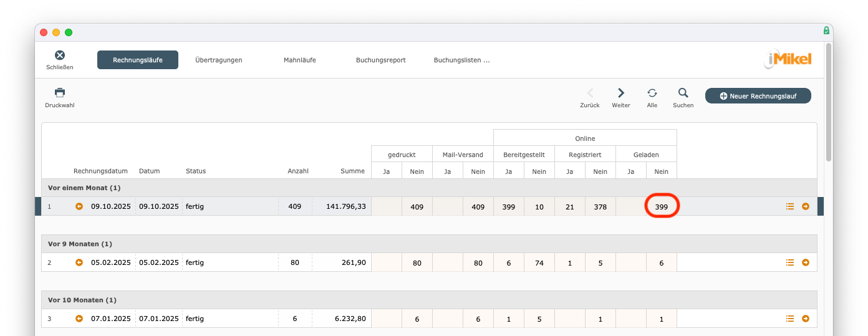Click list icon in 07.01.2025 row
Viewport: 868px width, 336px height.
click(x=790, y=319)
